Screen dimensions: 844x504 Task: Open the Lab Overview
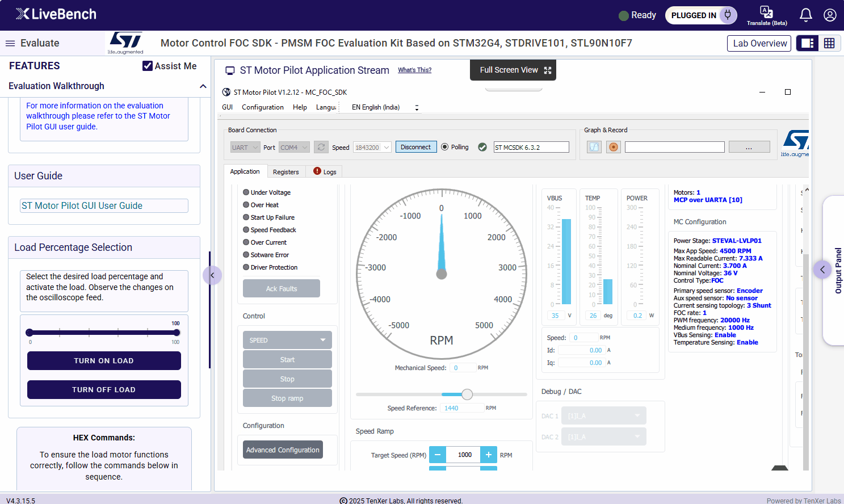(x=759, y=43)
